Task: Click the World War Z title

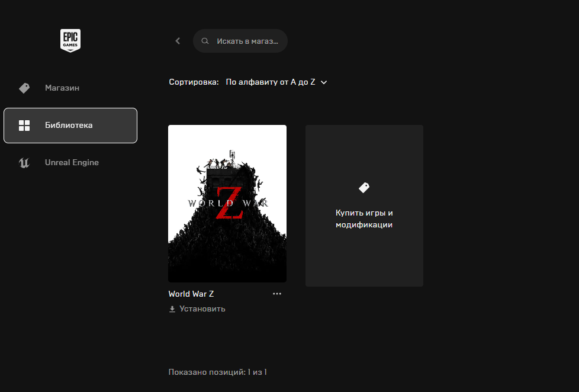Action: [191, 294]
